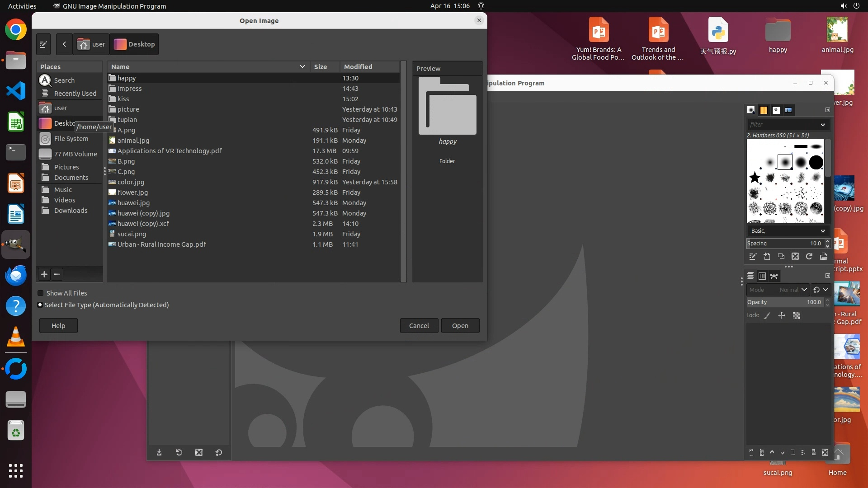Click the Cancel button
This screenshot has width=868, height=488.
tap(419, 326)
